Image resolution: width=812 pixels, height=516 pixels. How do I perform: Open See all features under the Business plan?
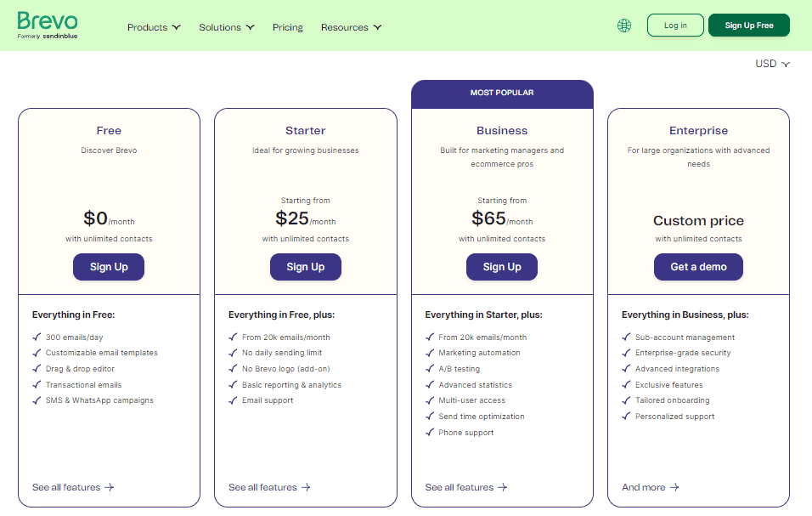pos(459,487)
